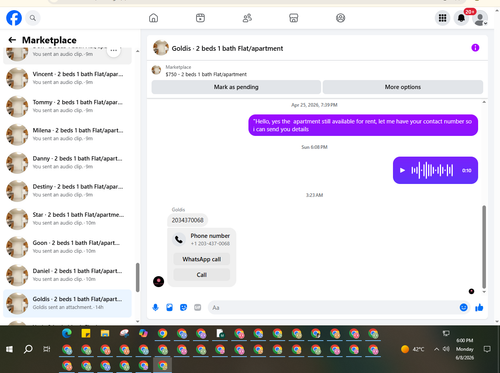Screen dimensions: 500x373
Task: Expand the system tray hidden icons chevron
Action: click(x=436, y=349)
